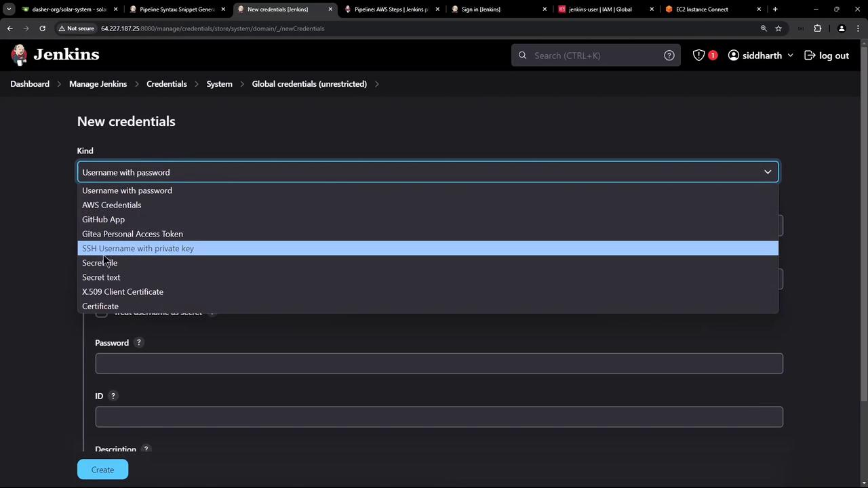Open the System breadcrumb link
The height and width of the screenshot is (488, 868).
[x=220, y=84]
